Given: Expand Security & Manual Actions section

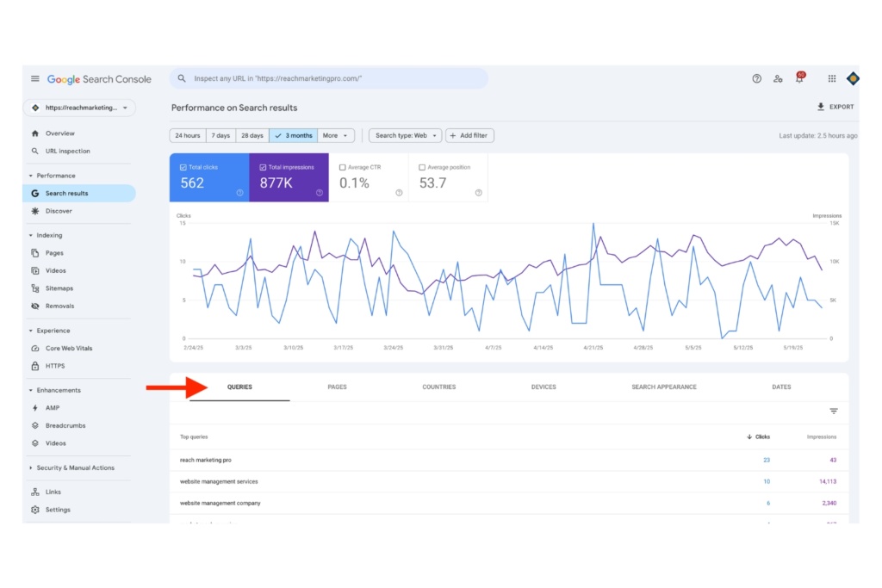Looking at the screenshot, I should (71, 467).
